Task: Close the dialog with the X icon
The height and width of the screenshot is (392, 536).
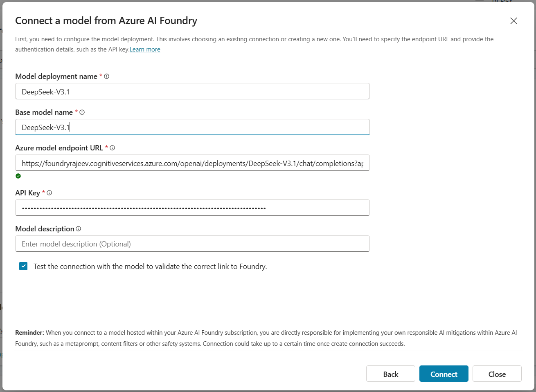Action: pos(513,21)
